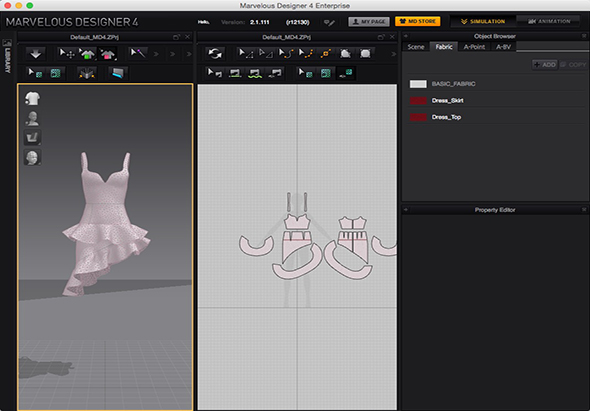Toggle the avatar head render style icon in the 3D view
The width and height of the screenshot is (590, 411).
(33, 157)
